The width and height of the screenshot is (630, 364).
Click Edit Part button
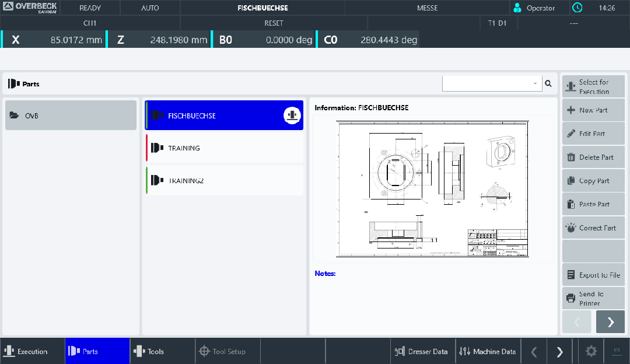click(593, 134)
